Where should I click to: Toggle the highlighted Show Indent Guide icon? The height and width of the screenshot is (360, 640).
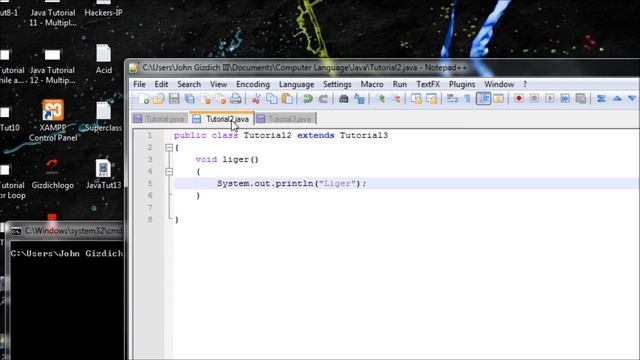pyautogui.click(x=483, y=99)
